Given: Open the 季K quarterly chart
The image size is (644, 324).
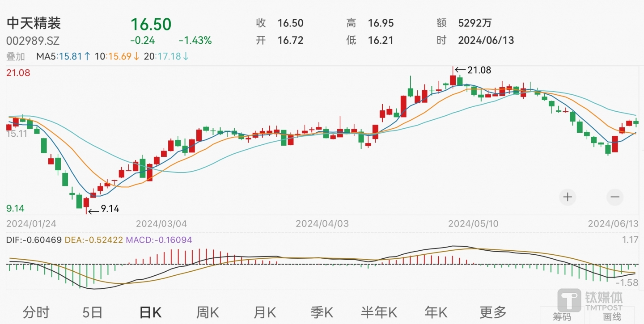Looking at the screenshot, I should (x=322, y=312).
